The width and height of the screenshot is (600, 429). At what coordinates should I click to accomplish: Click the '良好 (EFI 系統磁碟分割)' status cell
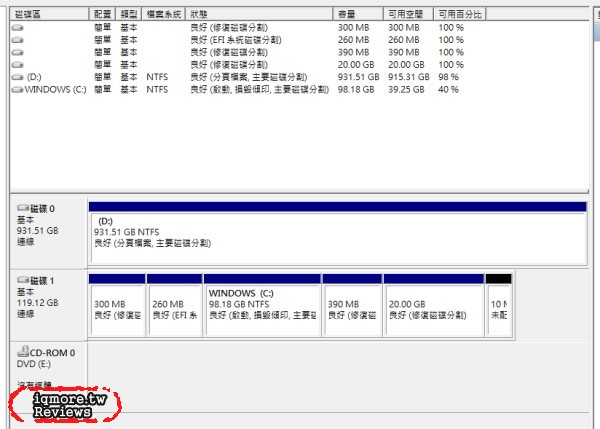pos(236,40)
